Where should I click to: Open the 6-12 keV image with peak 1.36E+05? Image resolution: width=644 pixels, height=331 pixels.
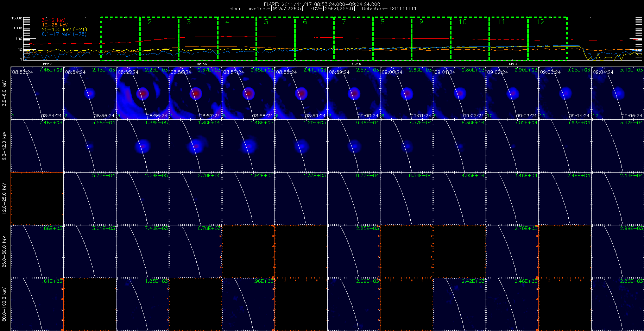tap(143, 146)
